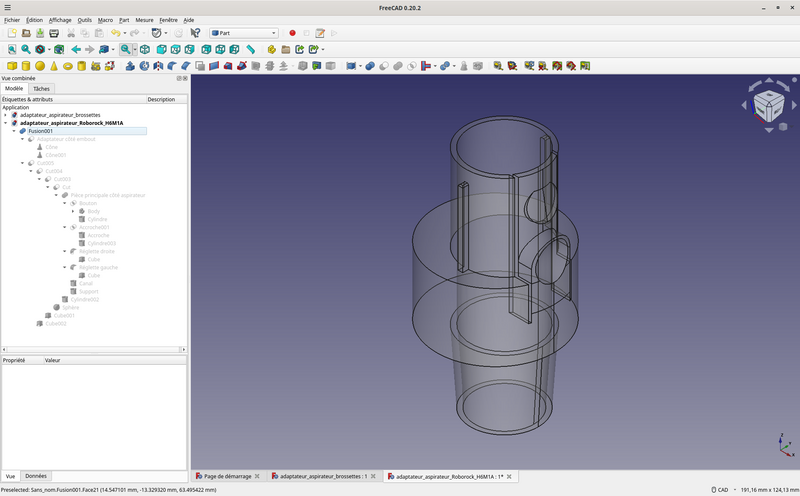Open the workbench selector showing Part

(244, 33)
